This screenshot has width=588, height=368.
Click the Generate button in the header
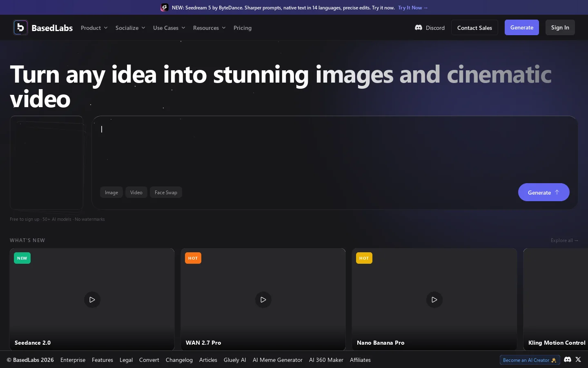coord(522,27)
